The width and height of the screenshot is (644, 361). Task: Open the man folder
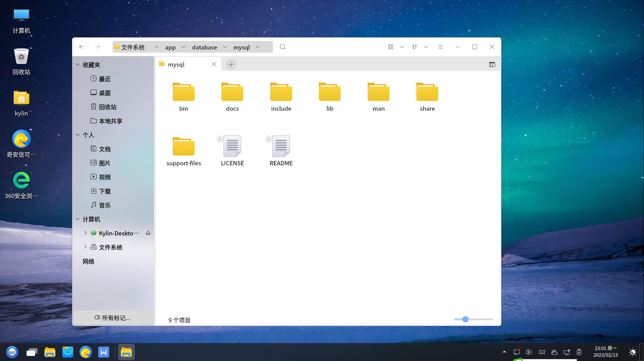tap(379, 97)
